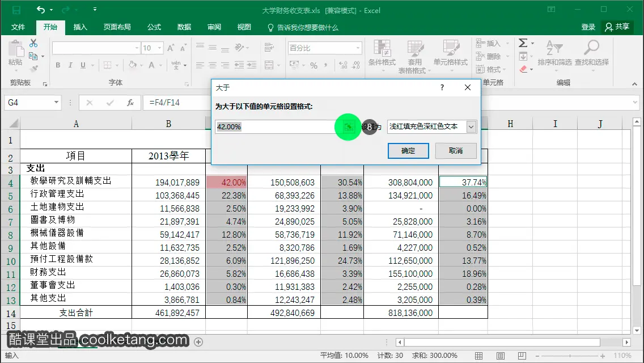Add a new sheet with plus icon
Image resolution: width=644 pixels, height=363 pixels.
(x=198, y=342)
